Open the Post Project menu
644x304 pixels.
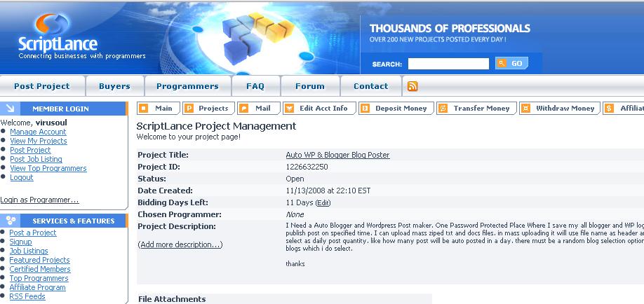pyautogui.click(x=42, y=86)
